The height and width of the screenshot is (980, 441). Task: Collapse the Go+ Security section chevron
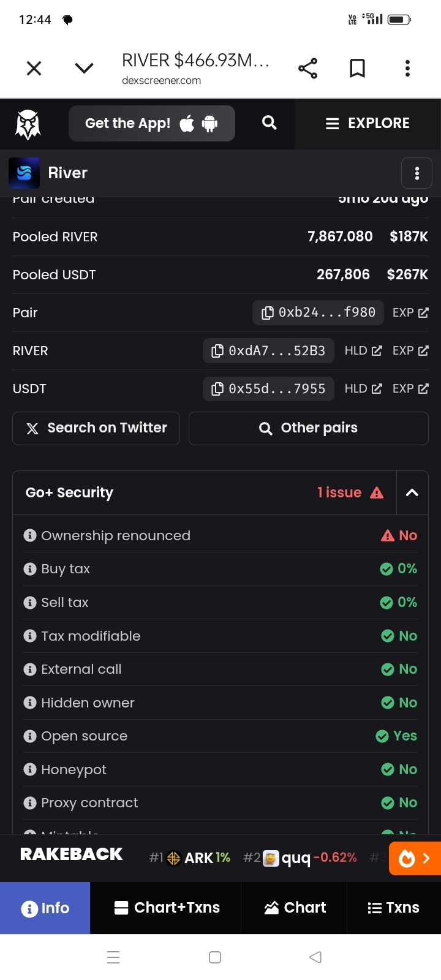point(412,492)
